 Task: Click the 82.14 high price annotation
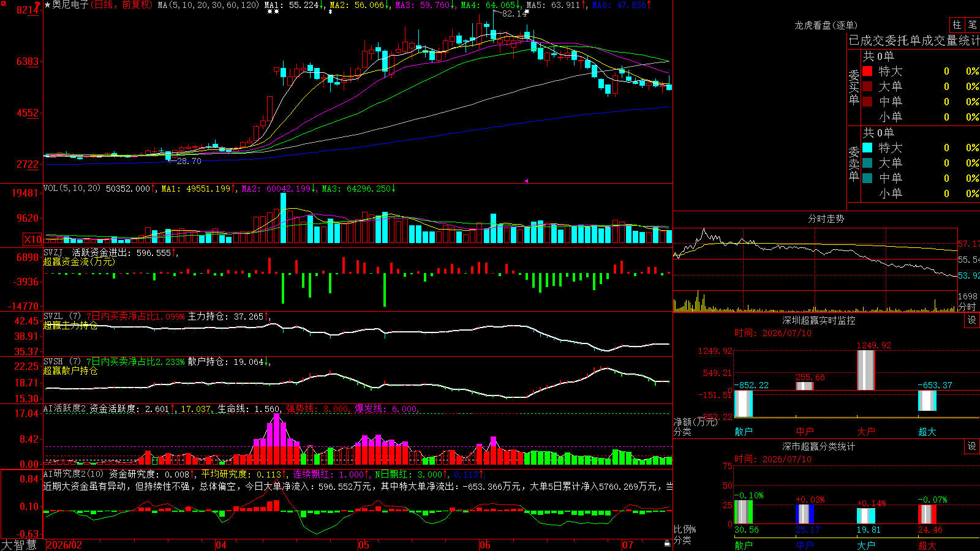point(514,13)
